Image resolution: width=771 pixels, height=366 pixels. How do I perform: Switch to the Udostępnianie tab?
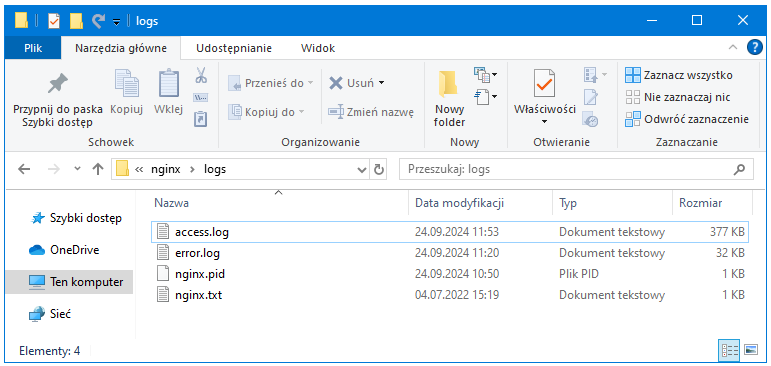(x=234, y=48)
